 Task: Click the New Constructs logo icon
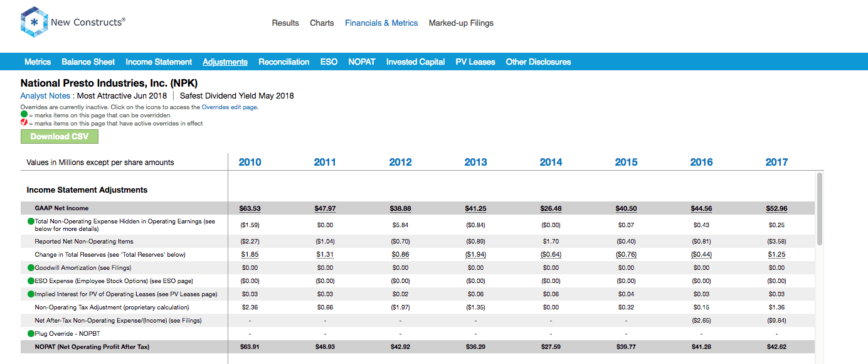coord(34,23)
